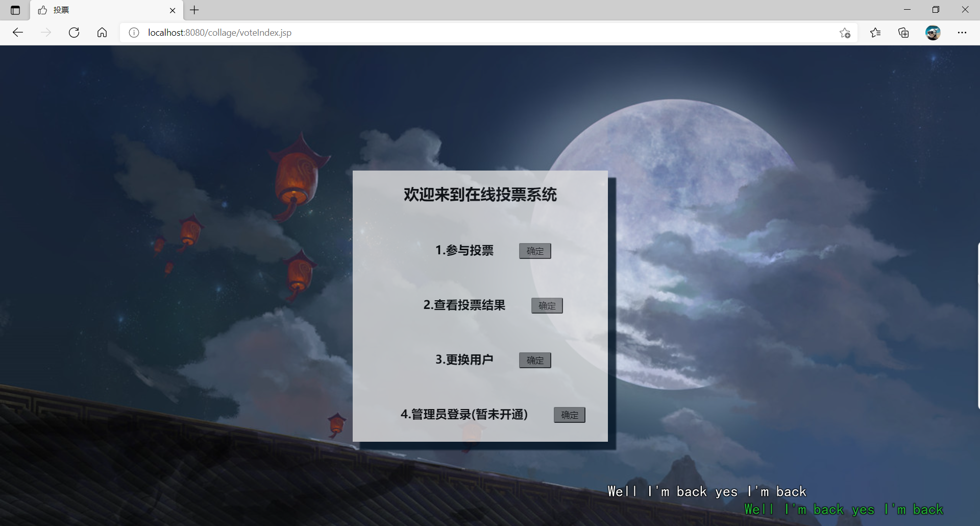Click the 3.更换用户 label

pyautogui.click(x=464, y=360)
